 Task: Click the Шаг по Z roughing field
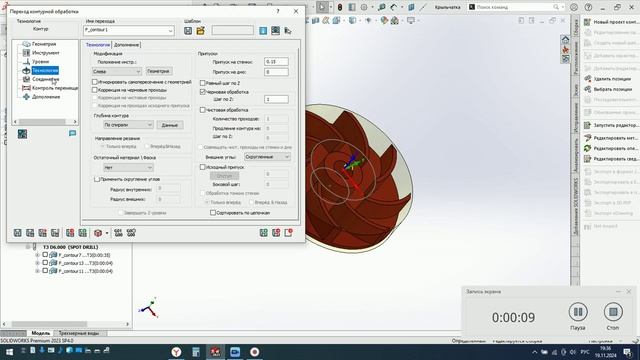pyautogui.click(x=276, y=99)
